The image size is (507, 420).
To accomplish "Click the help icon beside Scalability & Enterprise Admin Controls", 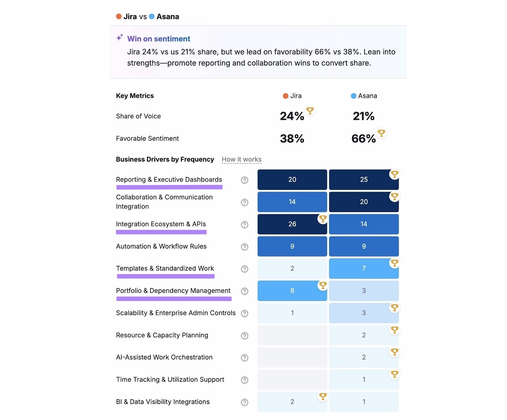I will (244, 313).
